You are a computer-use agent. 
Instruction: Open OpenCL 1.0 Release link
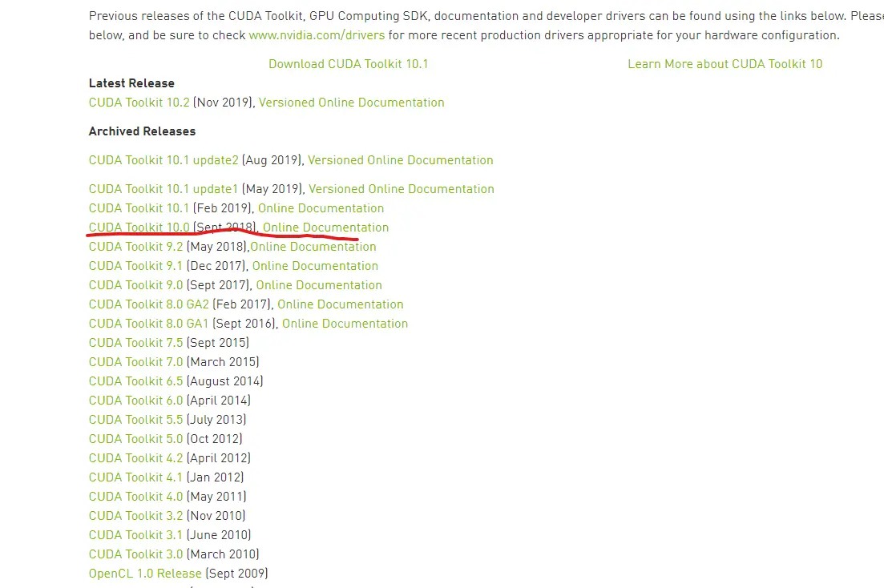pos(145,573)
